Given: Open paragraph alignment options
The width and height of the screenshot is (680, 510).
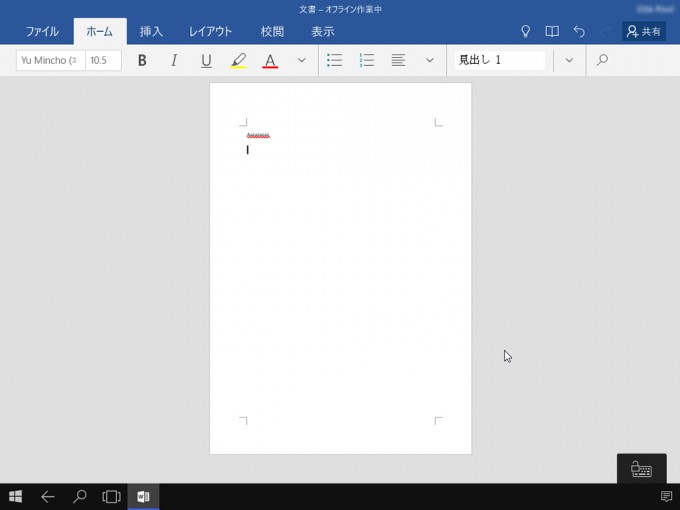Looking at the screenshot, I should coord(398,60).
